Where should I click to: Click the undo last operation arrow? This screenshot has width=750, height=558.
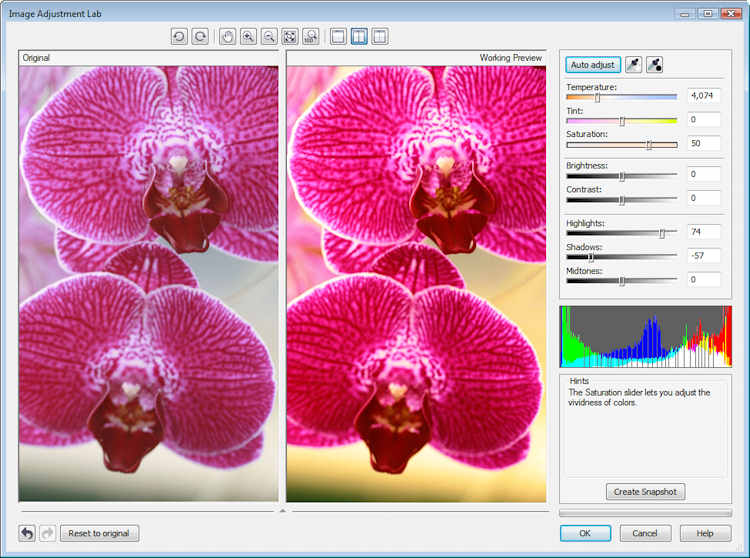click(x=27, y=533)
